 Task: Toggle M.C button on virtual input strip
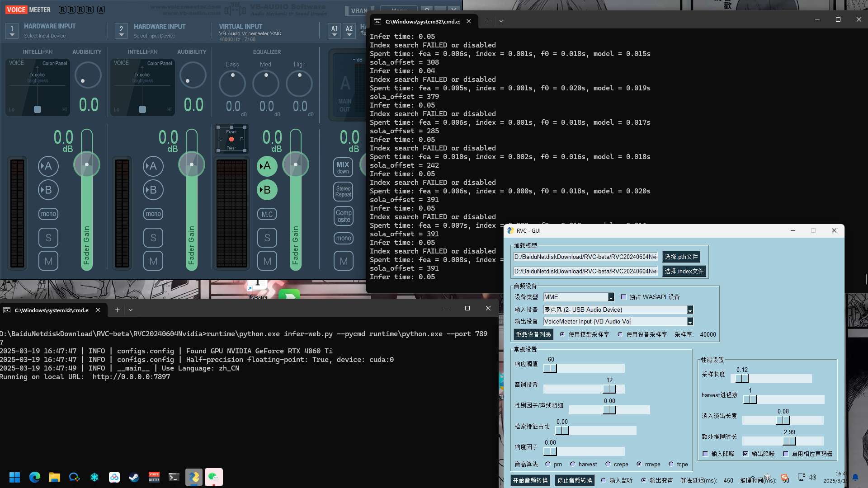click(267, 214)
